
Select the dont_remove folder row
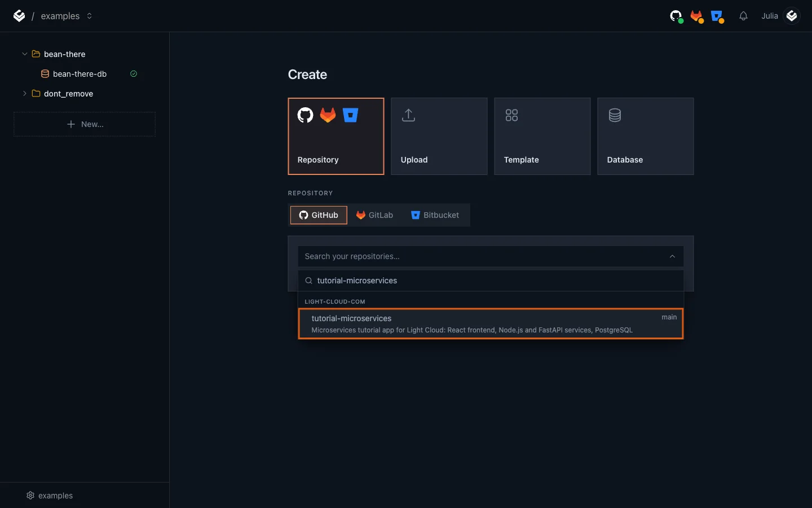point(85,94)
